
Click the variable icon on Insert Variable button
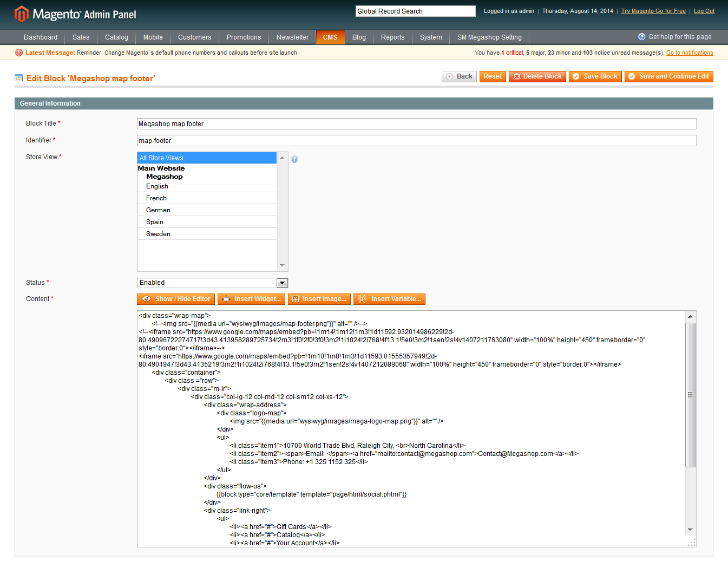click(362, 299)
